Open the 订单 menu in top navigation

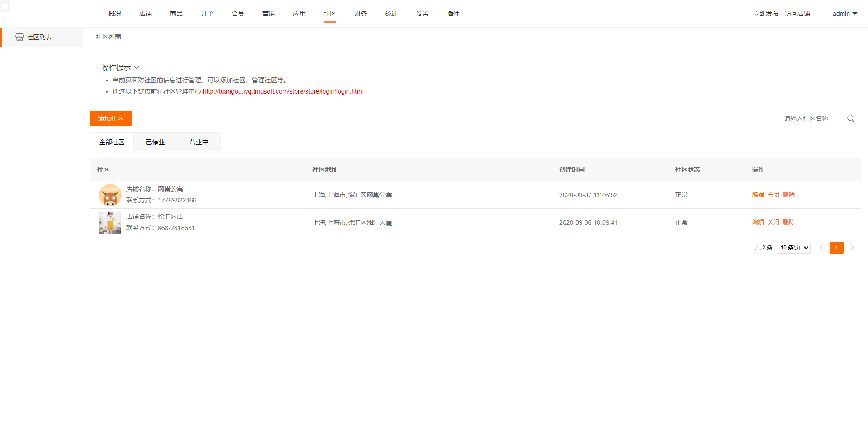(x=207, y=14)
